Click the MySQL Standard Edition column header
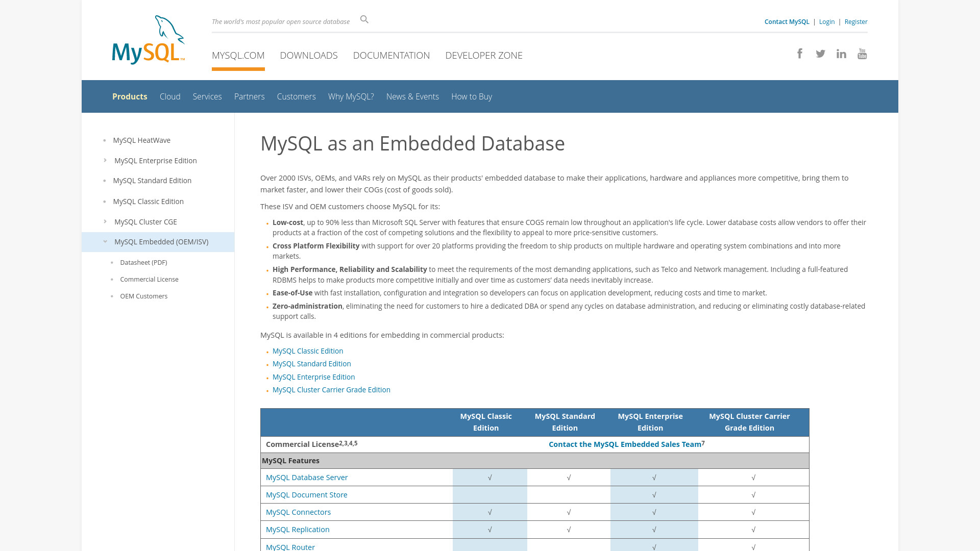The image size is (980, 551). 565,422
